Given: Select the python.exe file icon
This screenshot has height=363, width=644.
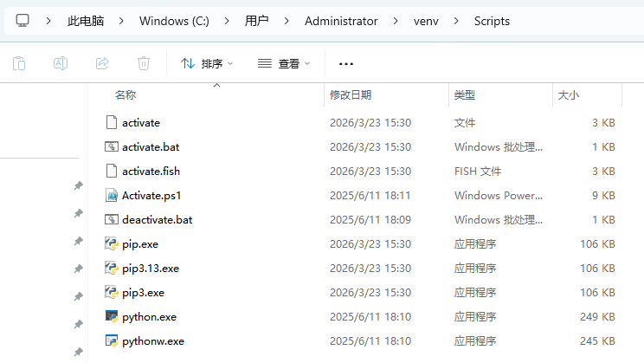Looking at the screenshot, I should [x=111, y=317].
